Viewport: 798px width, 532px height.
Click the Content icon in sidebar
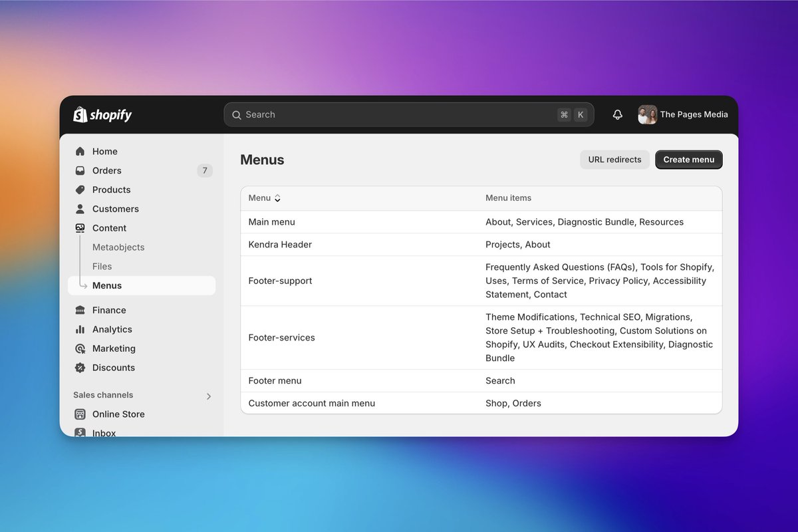80,228
